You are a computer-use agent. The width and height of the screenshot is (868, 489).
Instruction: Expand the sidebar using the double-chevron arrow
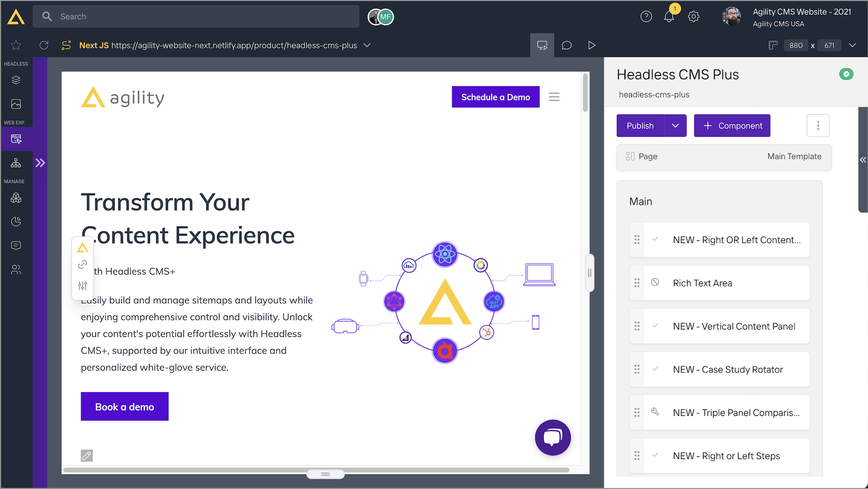pyautogui.click(x=40, y=162)
